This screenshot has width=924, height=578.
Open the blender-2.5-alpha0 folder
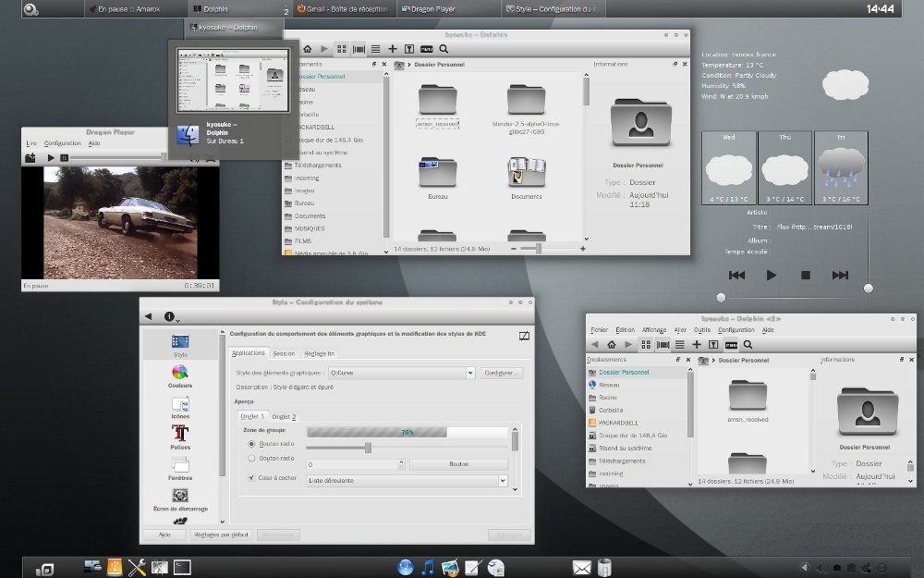pyautogui.click(x=527, y=108)
